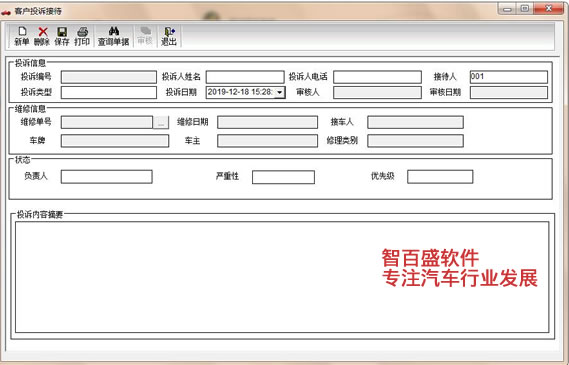The height and width of the screenshot is (365, 569).
Task: Maximize the 客户投诉接待 window
Action: coord(525,8)
